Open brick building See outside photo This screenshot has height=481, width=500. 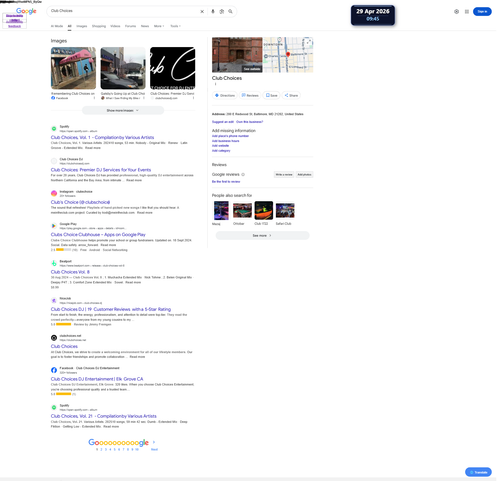pyautogui.click(x=237, y=55)
